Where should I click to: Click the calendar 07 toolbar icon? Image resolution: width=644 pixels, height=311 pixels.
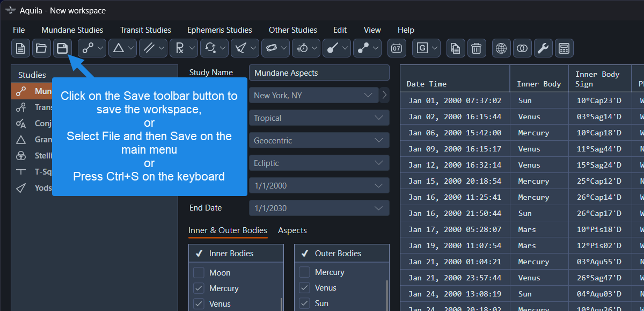click(x=397, y=48)
